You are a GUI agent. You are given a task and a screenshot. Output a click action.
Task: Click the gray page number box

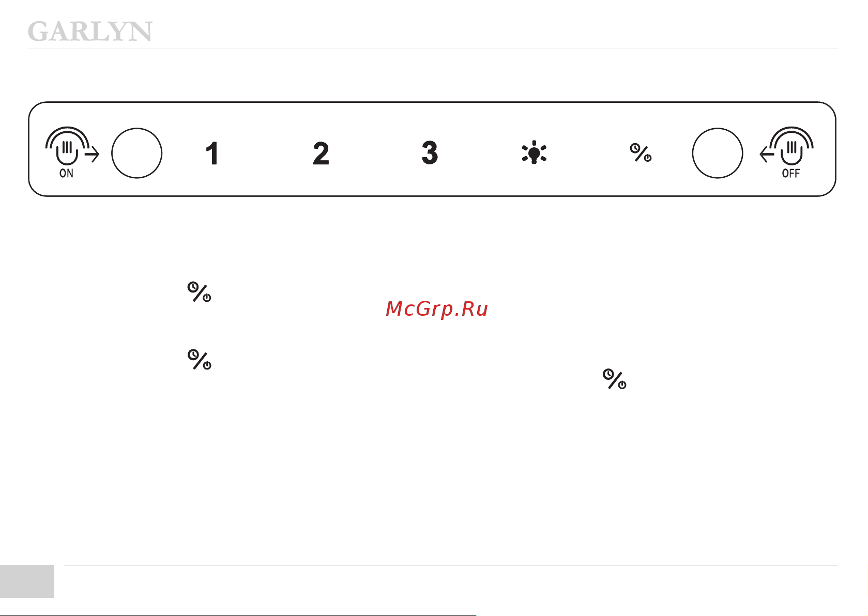27,581
